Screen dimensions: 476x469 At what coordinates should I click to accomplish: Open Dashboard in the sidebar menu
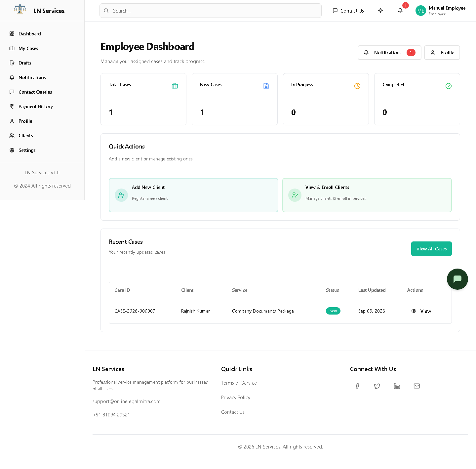coord(42,34)
